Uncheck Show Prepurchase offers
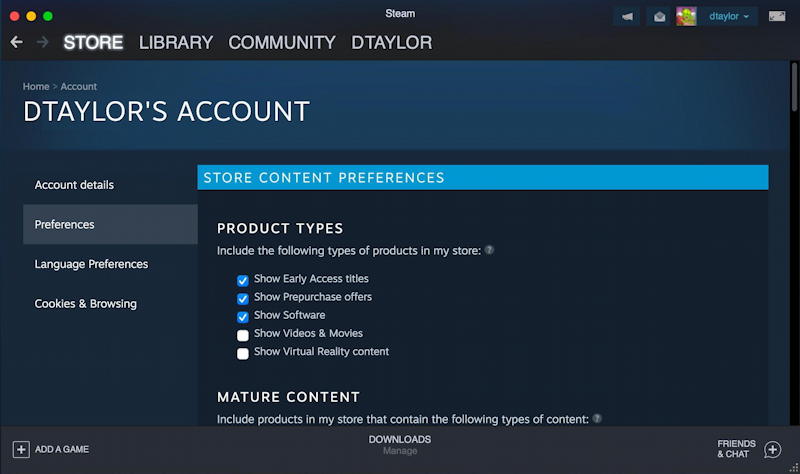This screenshot has width=800, height=474. [x=243, y=298]
